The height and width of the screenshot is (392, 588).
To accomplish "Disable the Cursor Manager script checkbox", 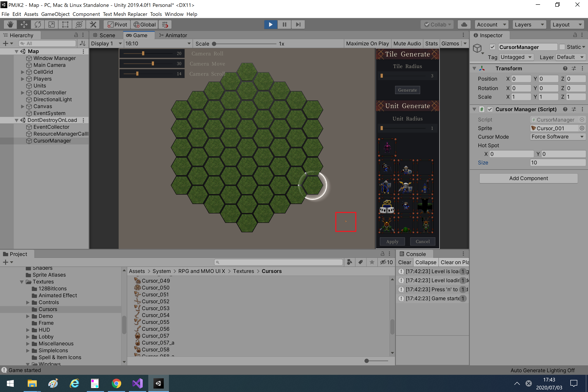I will (490, 109).
